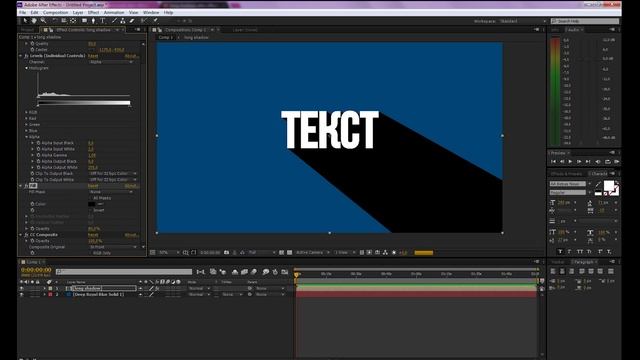The width and height of the screenshot is (640, 360).
Task: Open the Composition menu
Action: pyautogui.click(x=56, y=13)
